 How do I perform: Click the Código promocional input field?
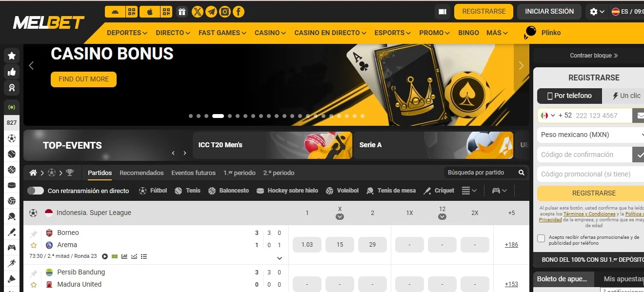pyautogui.click(x=590, y=174)
